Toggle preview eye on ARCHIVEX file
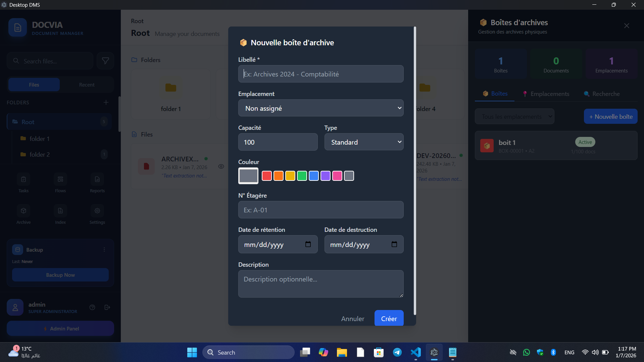 221,166
